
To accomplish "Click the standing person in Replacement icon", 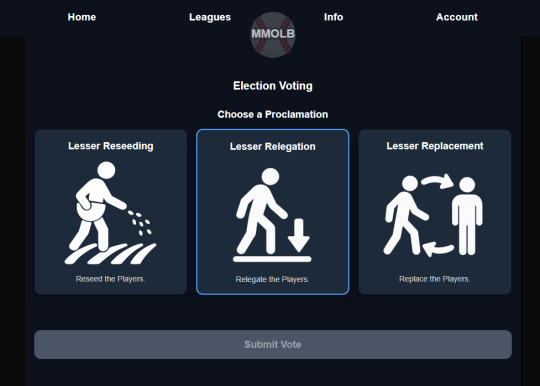I will point(467,216).
